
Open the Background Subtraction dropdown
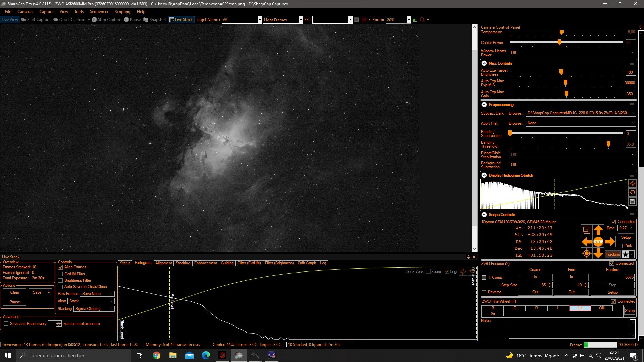pos(572,165)
